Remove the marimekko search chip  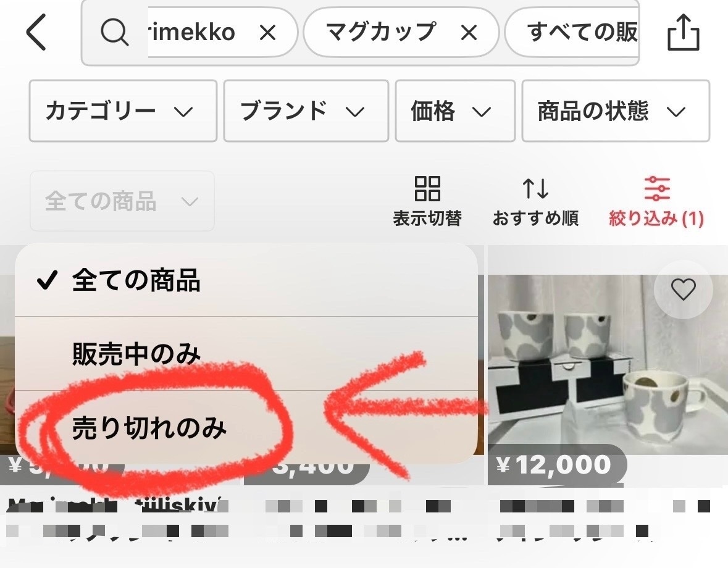click(268, 33)
